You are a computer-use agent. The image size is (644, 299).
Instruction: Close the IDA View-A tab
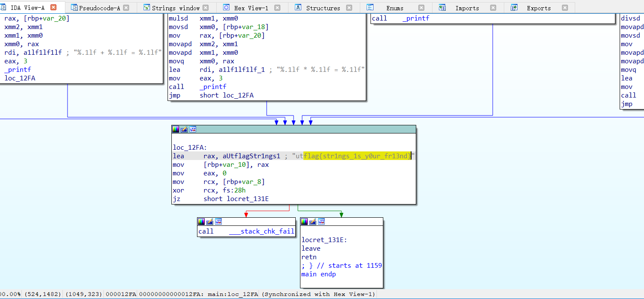[53, 7]
